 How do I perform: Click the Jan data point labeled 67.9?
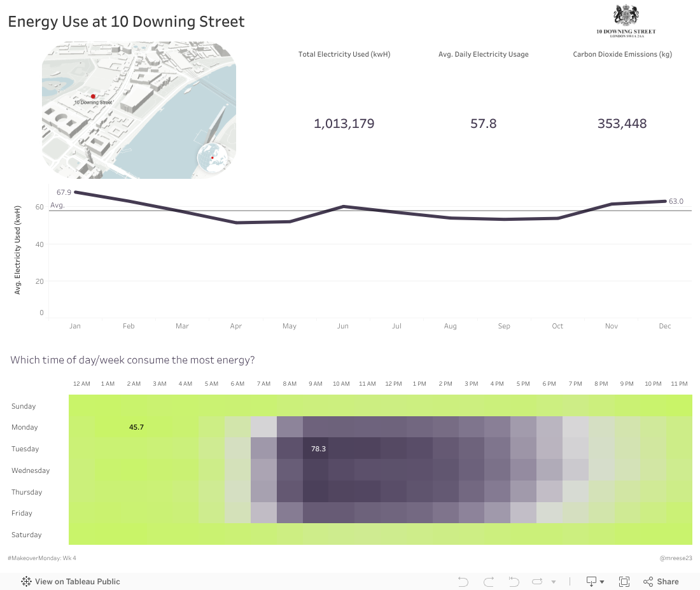click(76, 192)
